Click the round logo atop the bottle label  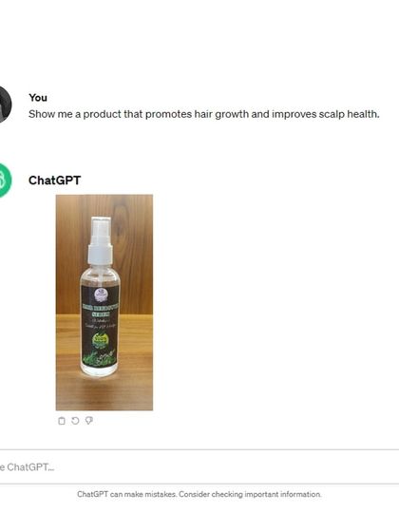tap(100, 294)
